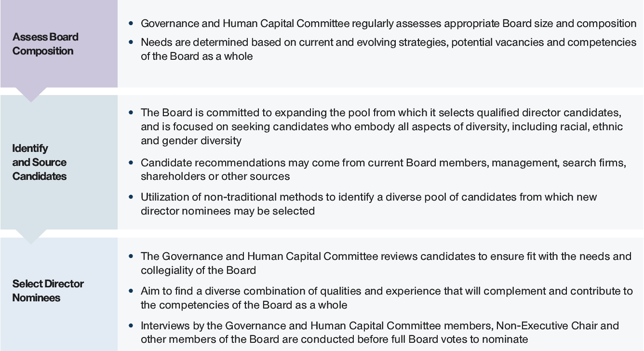Click the text "director nominees may be selected"
644x351 pixels.
point(228,211)
